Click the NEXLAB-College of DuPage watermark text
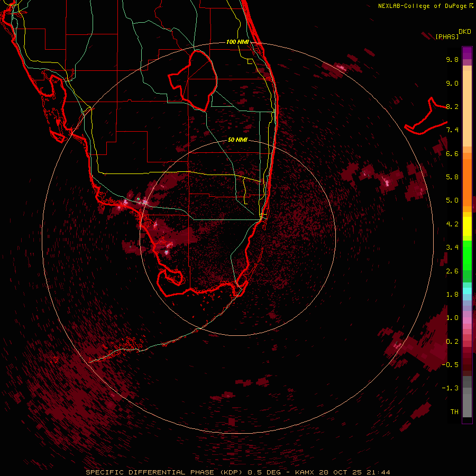Image resolution: width=476 pixels, height=476 pixels. (425, 6)
